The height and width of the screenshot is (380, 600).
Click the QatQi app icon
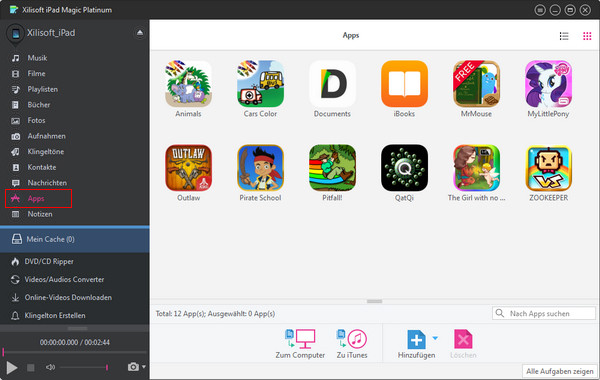[404, 168]
